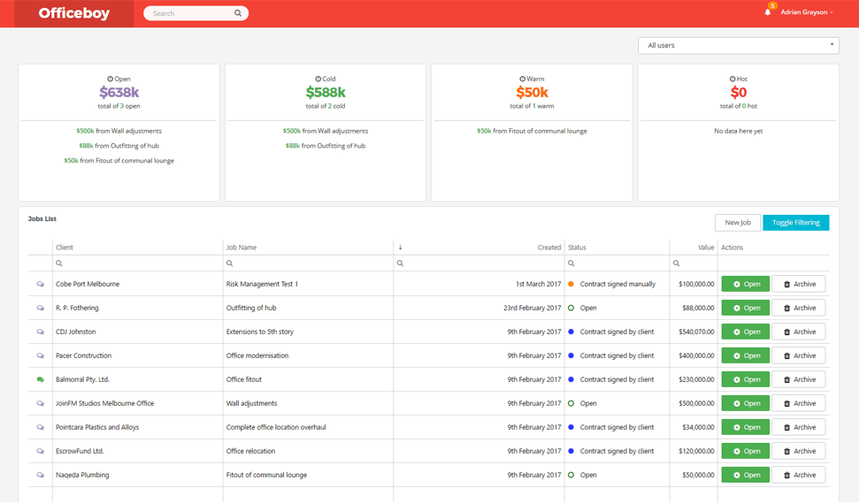
Task: Click the search magnifier icon in header
Action: point(238,13)
